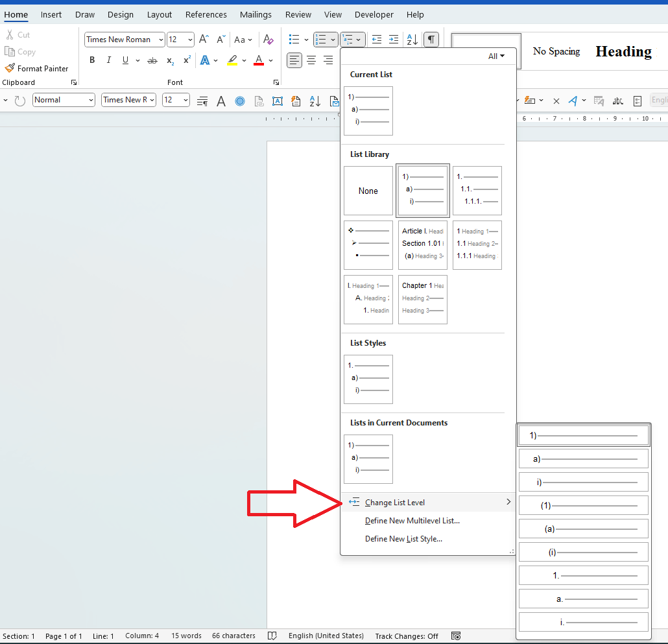Toggle right text alignment
The width and height of the screenshot is (668, 644).
click(328, 60)
